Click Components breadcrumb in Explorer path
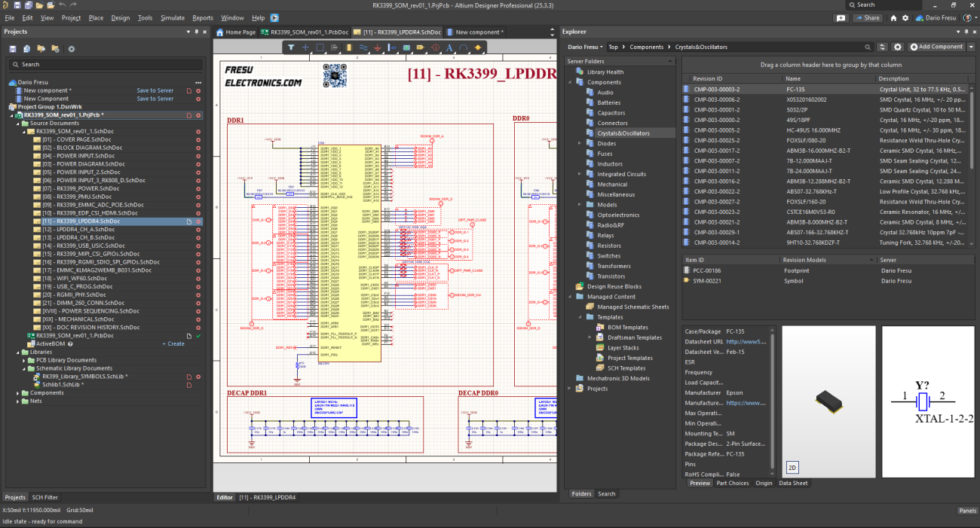This screenshot has width=980, height=528. click(646, 47)
